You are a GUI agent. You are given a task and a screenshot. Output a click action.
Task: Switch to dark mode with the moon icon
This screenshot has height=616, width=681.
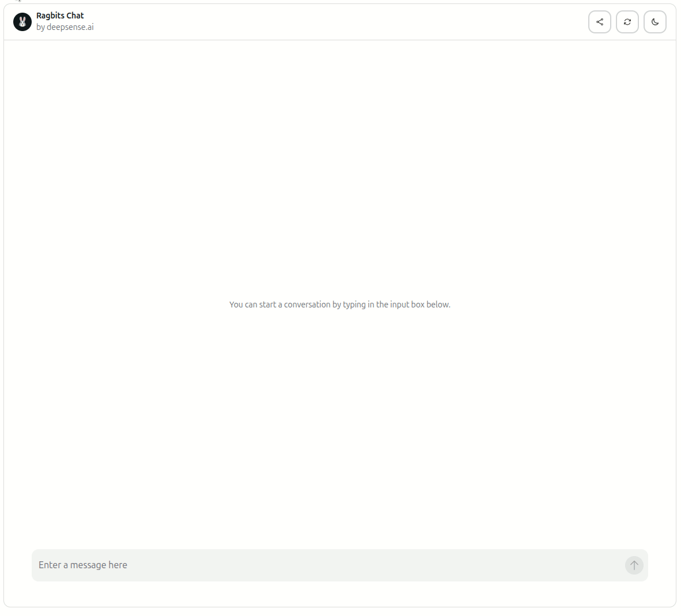[x=654, y=22]
